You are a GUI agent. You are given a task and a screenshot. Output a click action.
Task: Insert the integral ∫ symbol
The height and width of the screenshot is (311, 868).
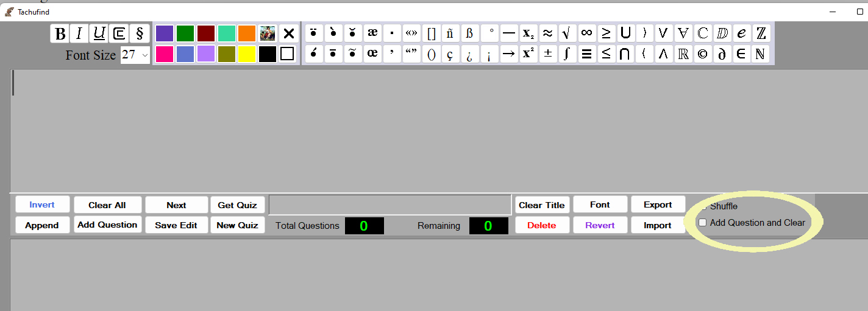[x=567, y=54]
